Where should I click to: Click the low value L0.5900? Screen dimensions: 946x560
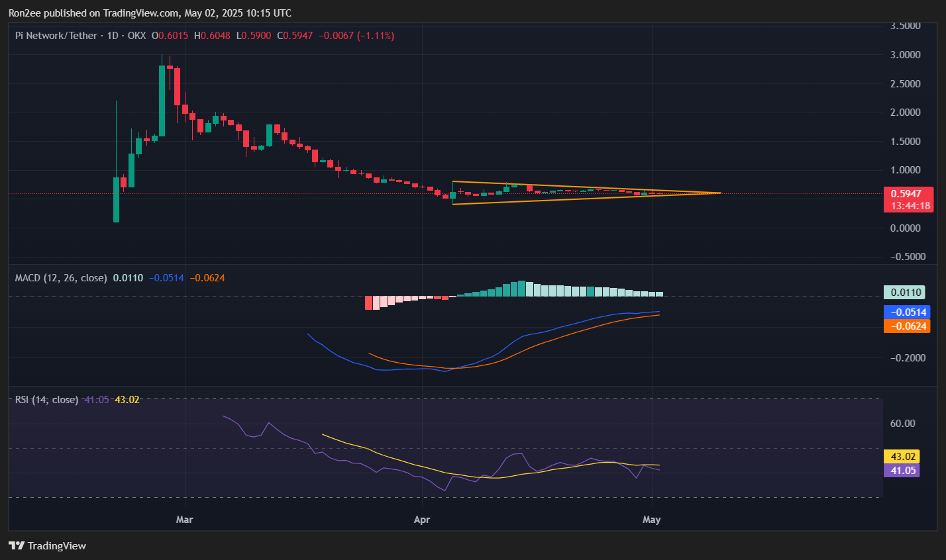pos(253,36)
